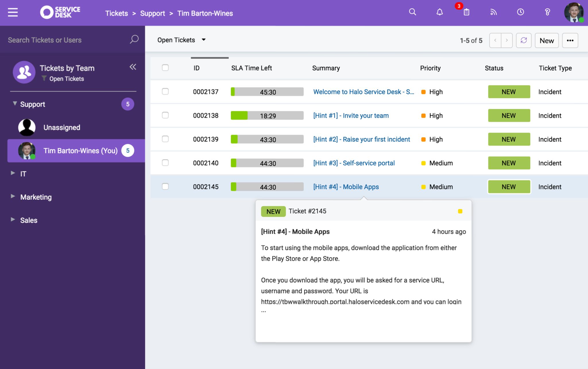
Task: Create a ticket with the New button
Action: [546, 40]
